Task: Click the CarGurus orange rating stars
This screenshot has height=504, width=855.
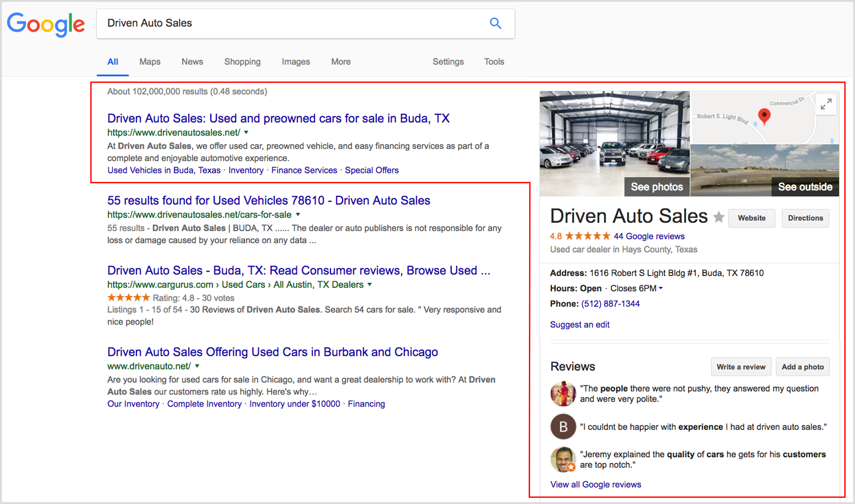Action: point(128,298)
